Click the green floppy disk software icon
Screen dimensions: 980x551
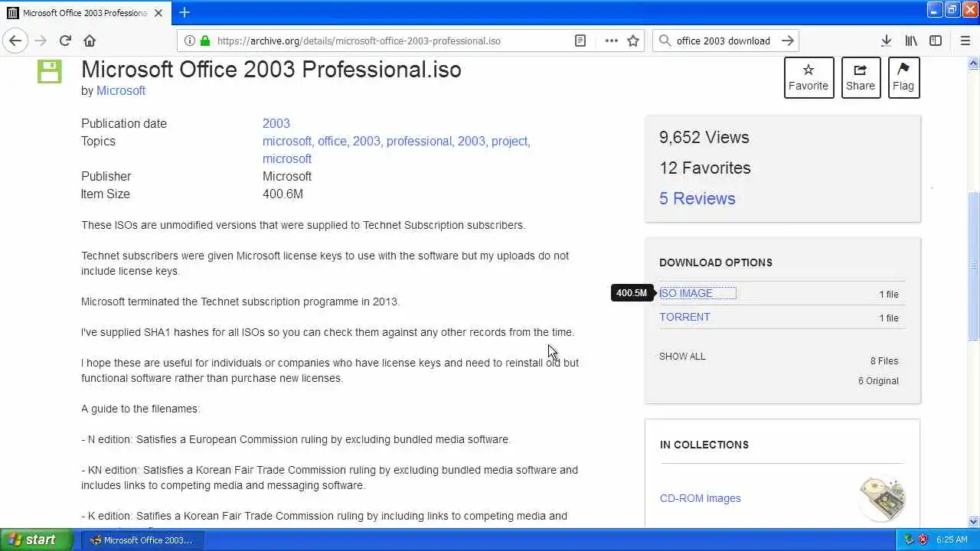click(50, 71)
